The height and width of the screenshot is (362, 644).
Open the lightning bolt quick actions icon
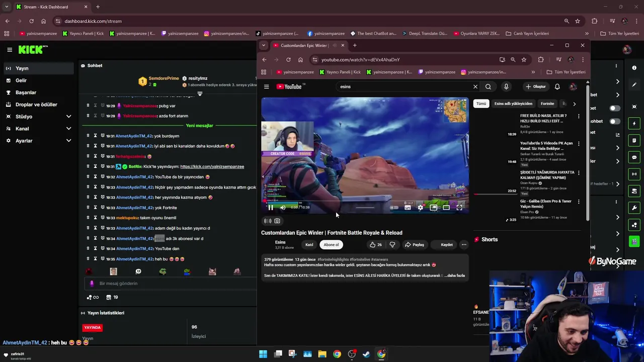(634, 123)
